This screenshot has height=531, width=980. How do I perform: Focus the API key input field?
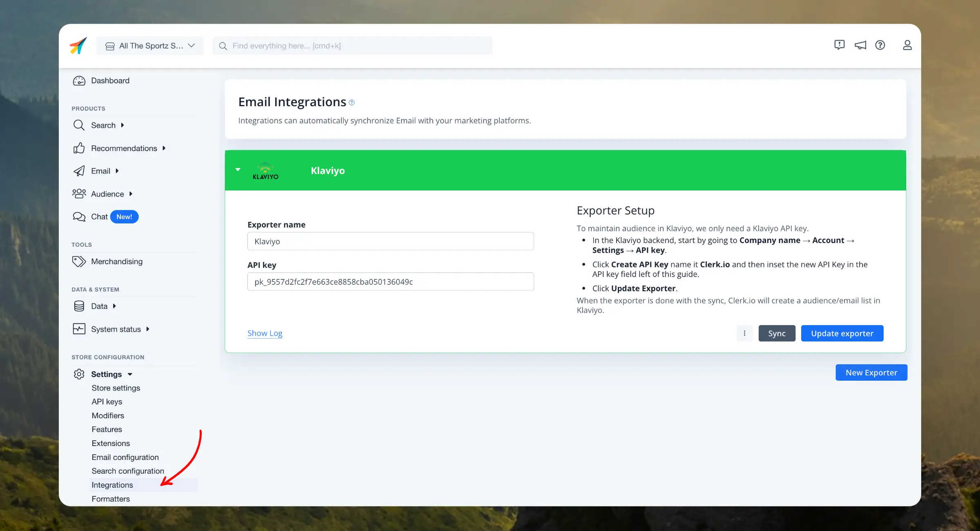pyautogui.click(x=390, y=282)
